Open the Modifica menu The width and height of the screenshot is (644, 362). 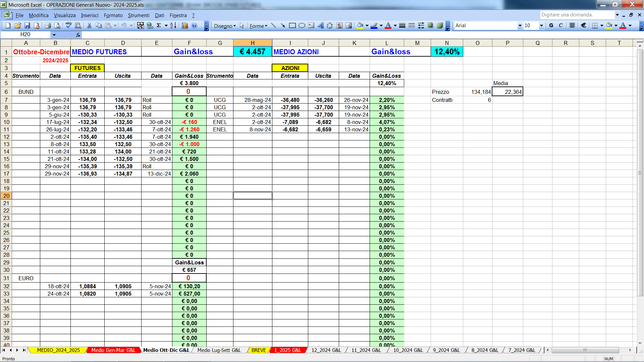coord(39,15)
